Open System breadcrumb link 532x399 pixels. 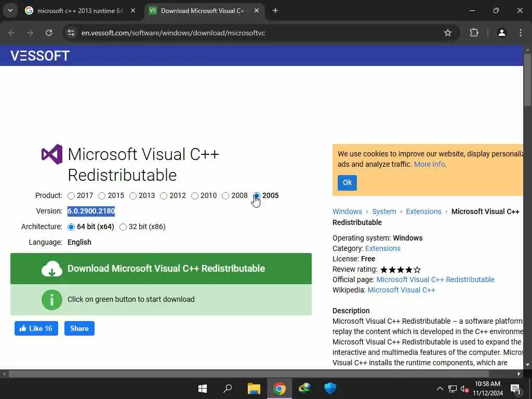tap(384, 211)
